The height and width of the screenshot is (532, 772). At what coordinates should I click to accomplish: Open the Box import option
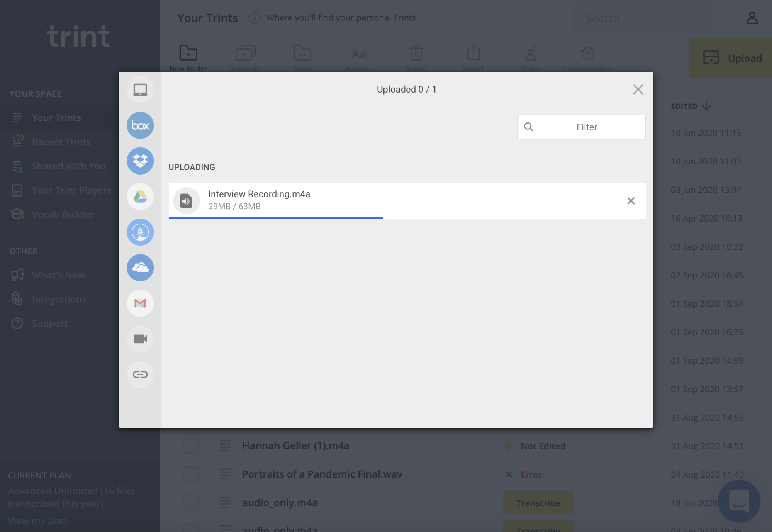[x=140, y=125]
